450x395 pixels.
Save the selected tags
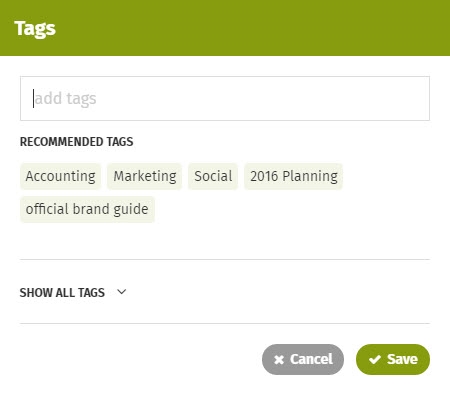393,359
